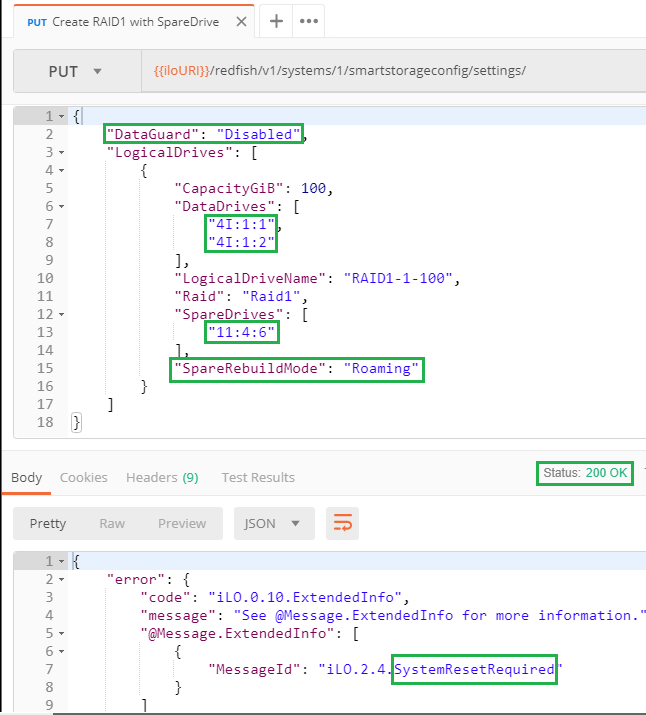
Task: Click the "4I:1:1" drive entry
Action: point(241,224)
